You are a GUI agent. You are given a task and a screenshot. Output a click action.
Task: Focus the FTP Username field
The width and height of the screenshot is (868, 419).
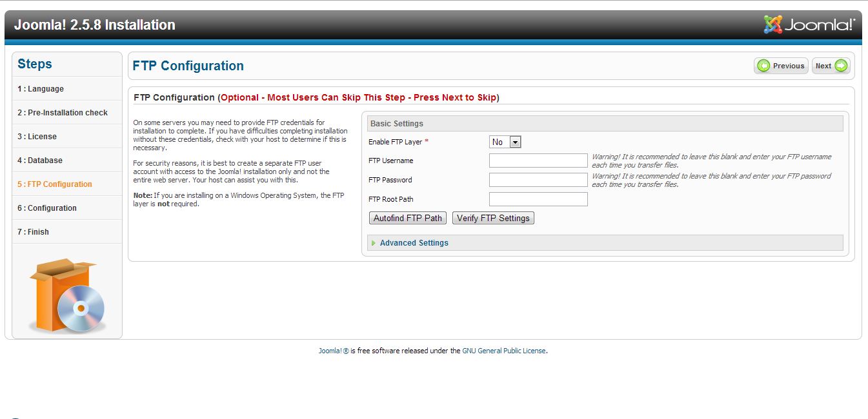pos(538,161)
